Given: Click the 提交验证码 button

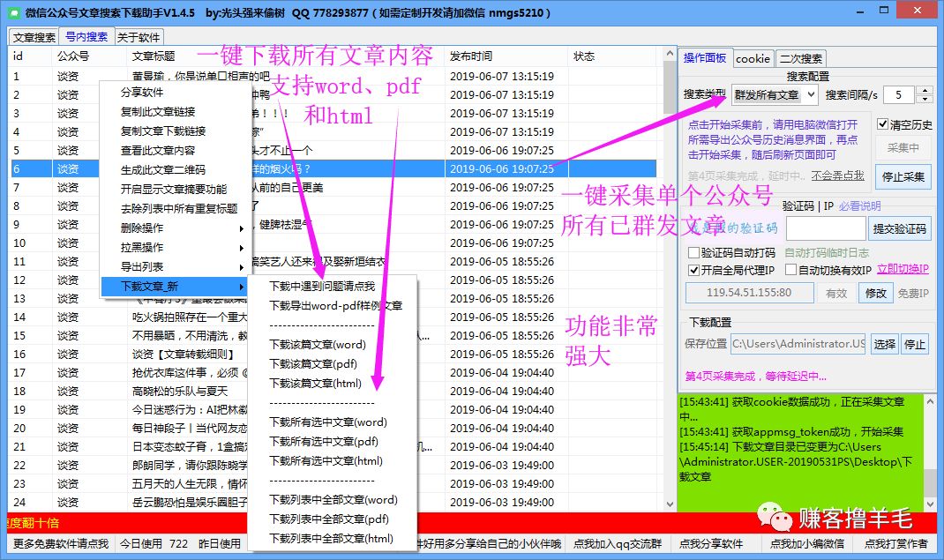Looking at the screenshot, I should point(900,228).
